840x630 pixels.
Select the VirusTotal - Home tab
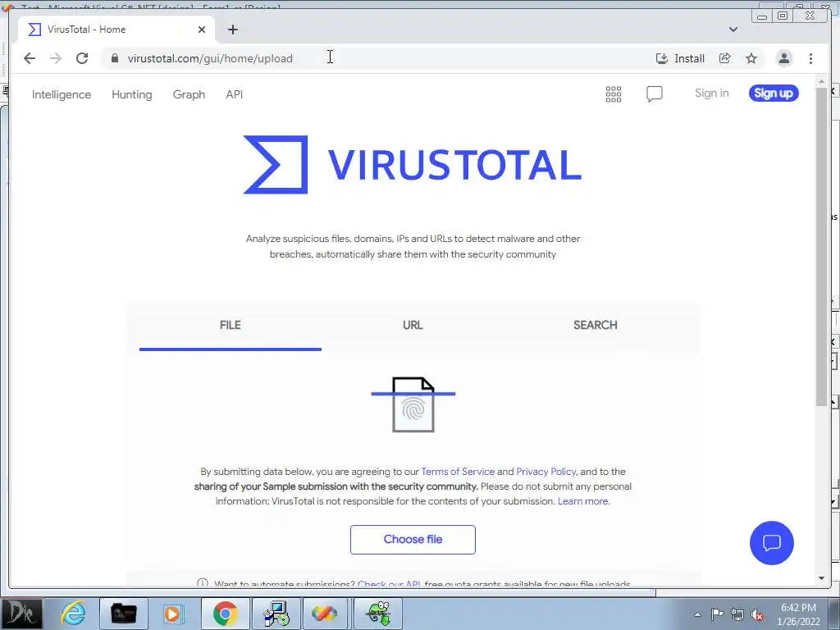(116, 30)
